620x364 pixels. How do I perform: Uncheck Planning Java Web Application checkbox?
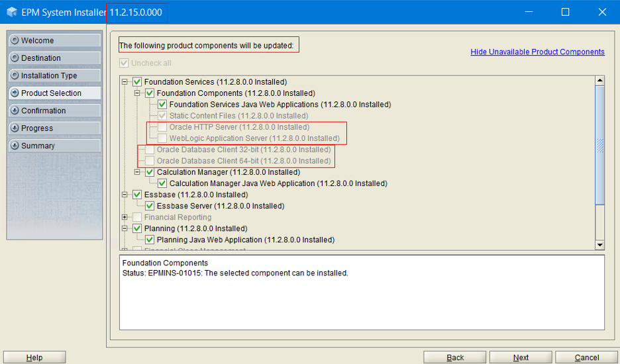tap(150, 240)
